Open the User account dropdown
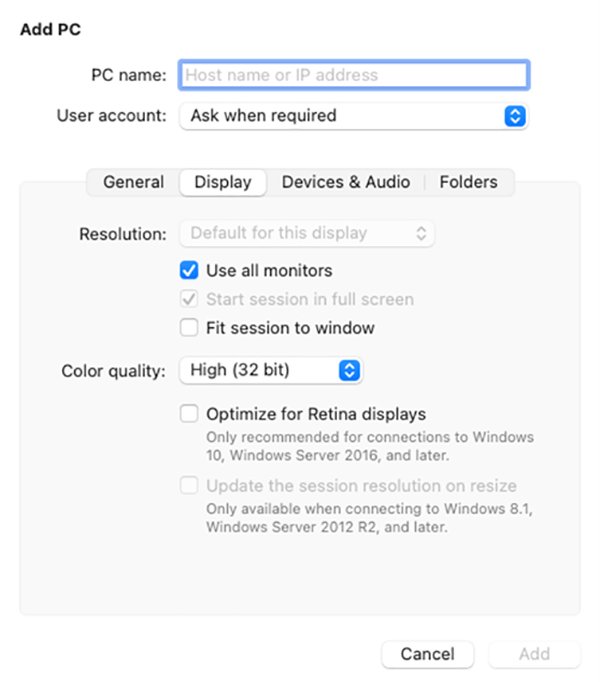600x682 pixels. (352, 116)
